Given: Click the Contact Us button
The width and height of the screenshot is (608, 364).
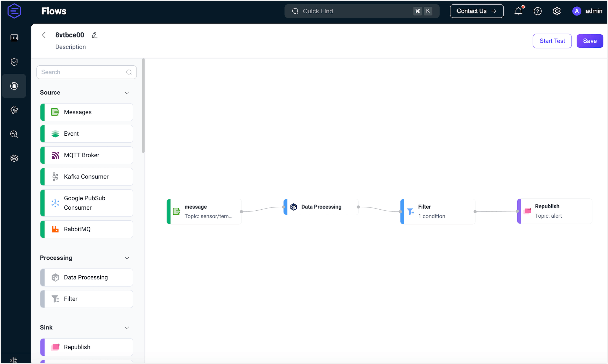Looking at the screenshot, I should coord(477,11).
